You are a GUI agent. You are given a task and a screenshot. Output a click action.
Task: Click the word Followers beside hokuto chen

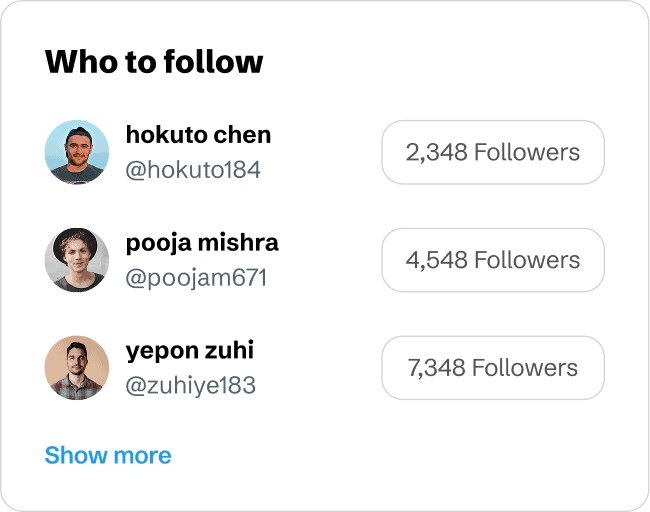point(527,152)
